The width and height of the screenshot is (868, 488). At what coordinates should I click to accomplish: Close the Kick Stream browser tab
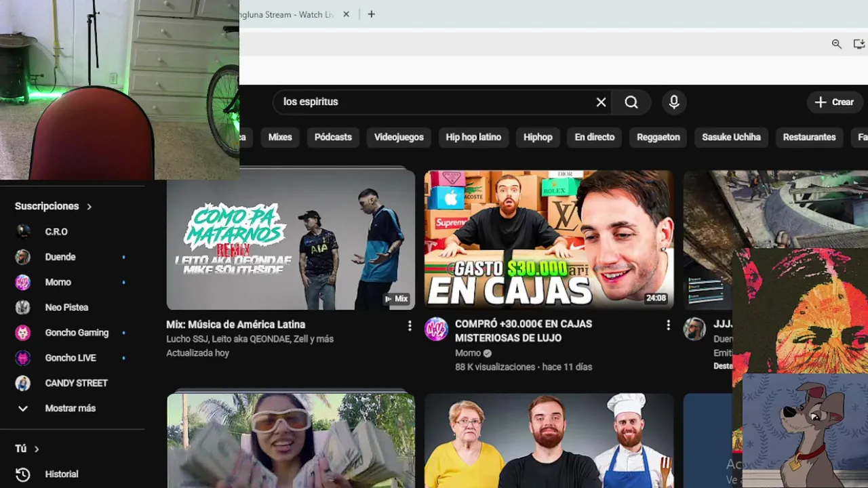point(346,14)
